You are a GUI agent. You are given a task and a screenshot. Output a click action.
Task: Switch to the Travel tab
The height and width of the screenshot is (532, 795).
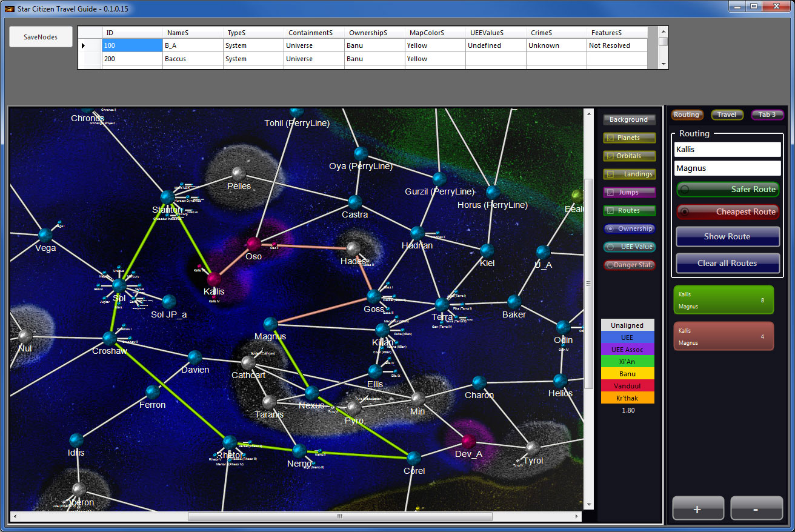pos(727,115)
